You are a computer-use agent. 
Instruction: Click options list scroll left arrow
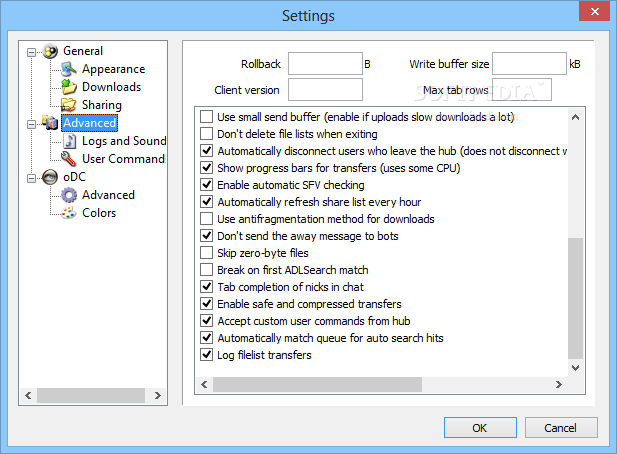(204, 384)
